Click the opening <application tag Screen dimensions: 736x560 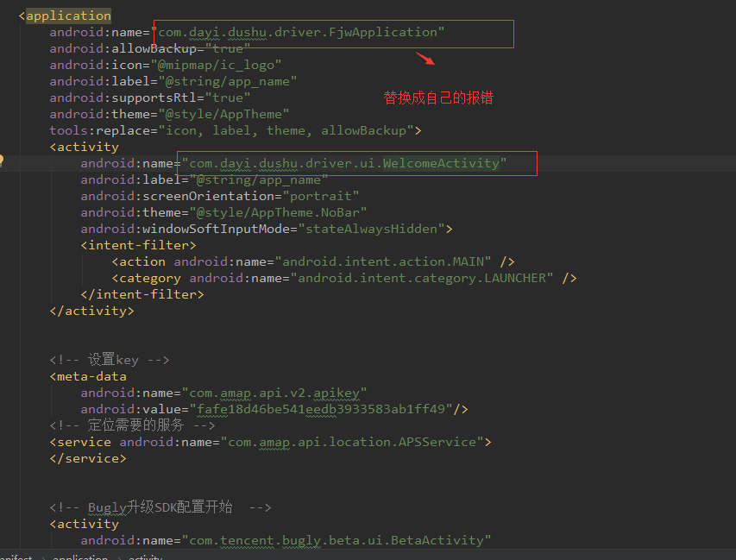click(x=65, y=16)
